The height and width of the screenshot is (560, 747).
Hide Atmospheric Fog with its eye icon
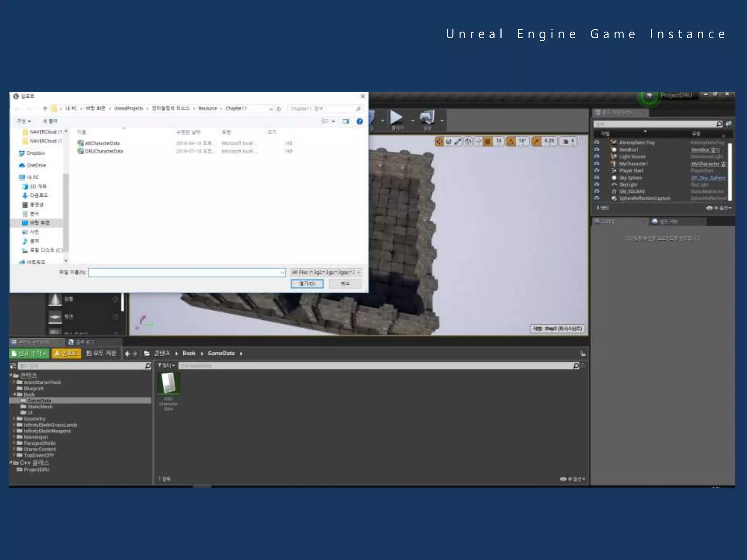click(x=597, y=143)
